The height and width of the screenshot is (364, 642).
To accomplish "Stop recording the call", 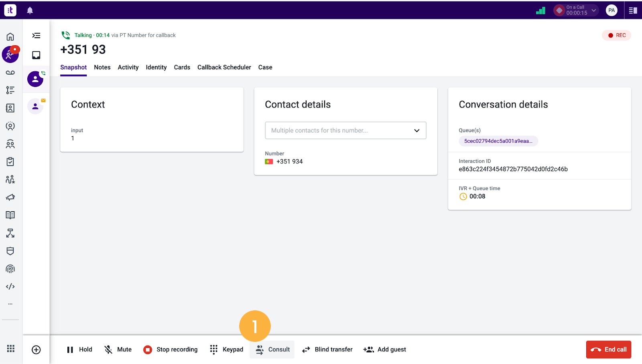I will tap(171, 350).
